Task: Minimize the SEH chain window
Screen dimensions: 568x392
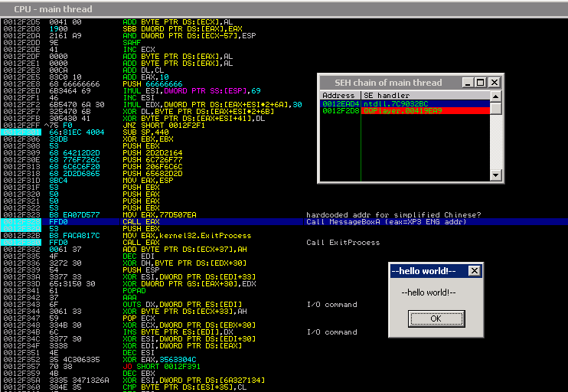Action: (x=468, y=83)
